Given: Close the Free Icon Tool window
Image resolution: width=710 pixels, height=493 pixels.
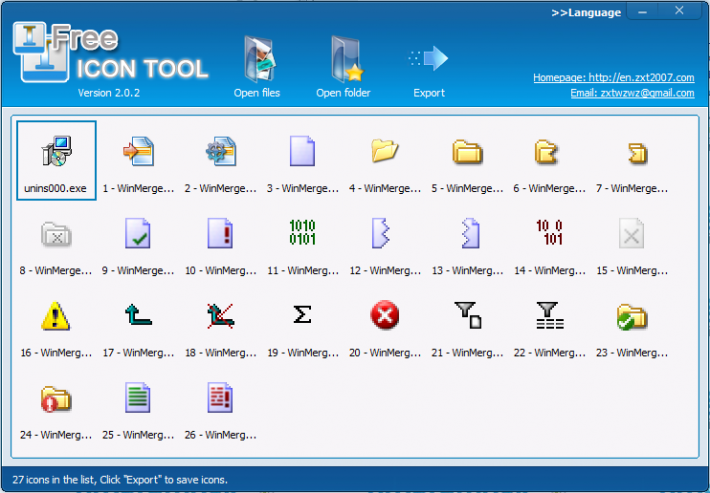Looking at the screenshot, I should (x=679, y=11).
